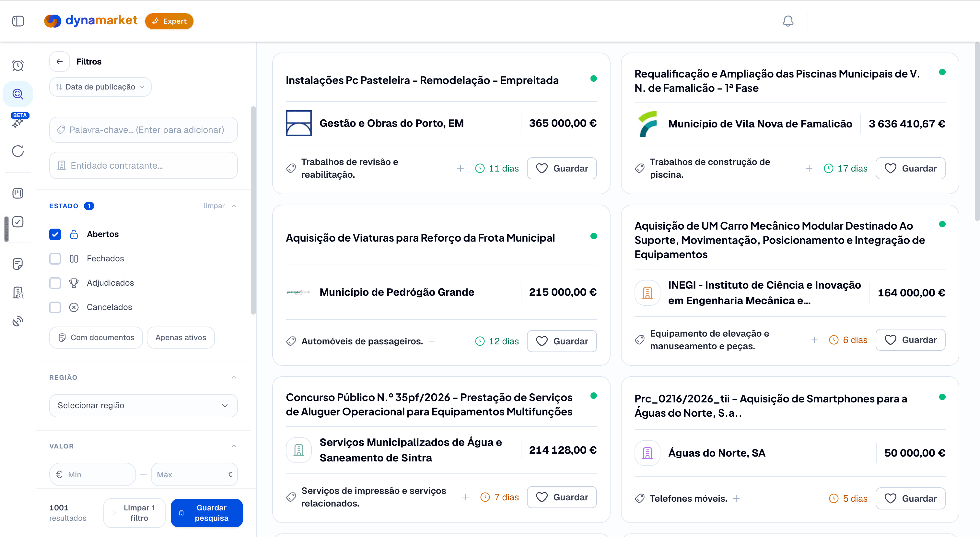Add tag plus next to Telefones móveis
Viewport: 980px width, 537px height.
737,498
